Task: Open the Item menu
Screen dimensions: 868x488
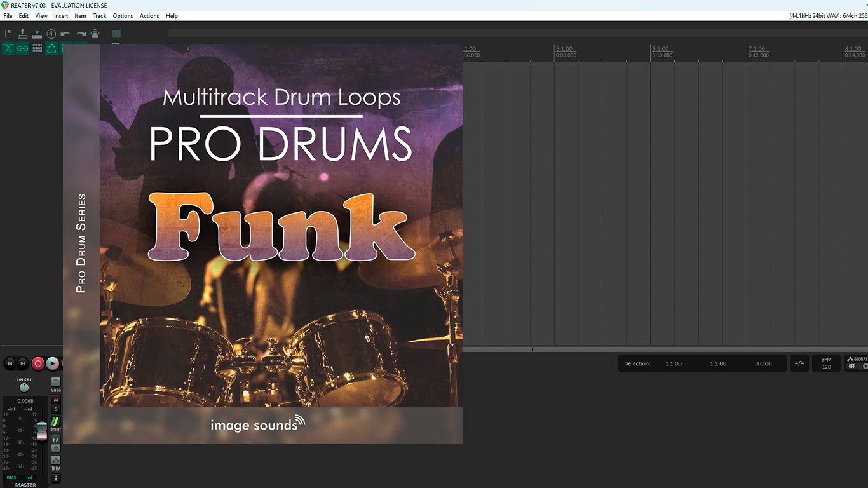Action: click(x=81, y=16)
